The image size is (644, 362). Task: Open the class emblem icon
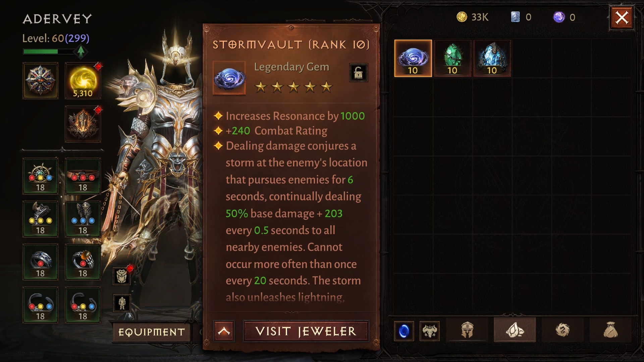point(40,81)
